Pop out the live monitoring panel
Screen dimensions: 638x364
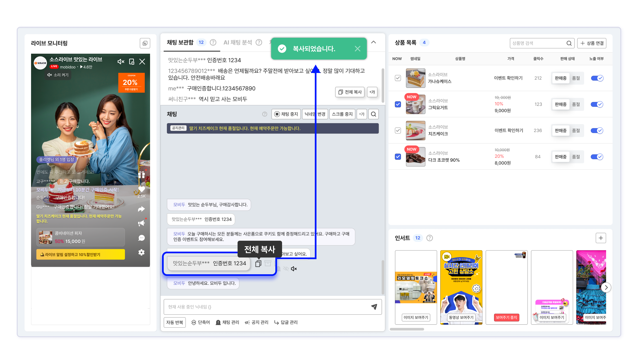pos(145,43)
